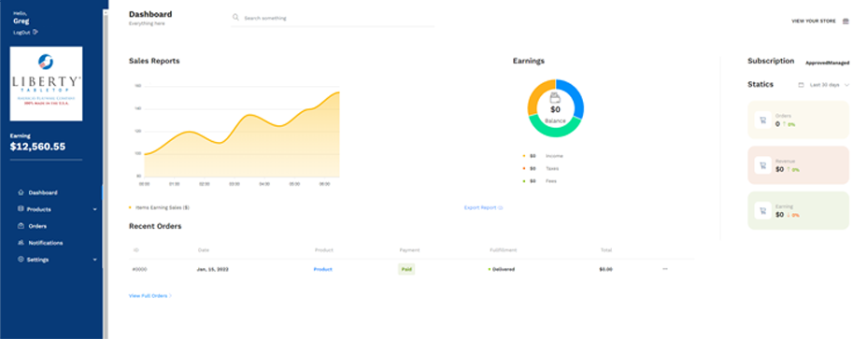The height and width of the screenshot is (339, 868).
Task: Click the $12,560.55 earning amount
Action: [x=37, y=147]
